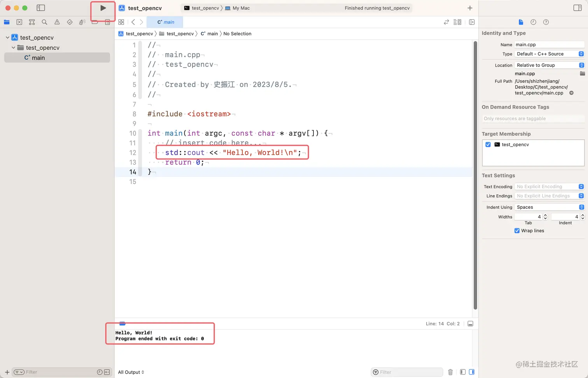588x378 pixels.
Task: Click the Tab width value field
Action: coord(528,217)
